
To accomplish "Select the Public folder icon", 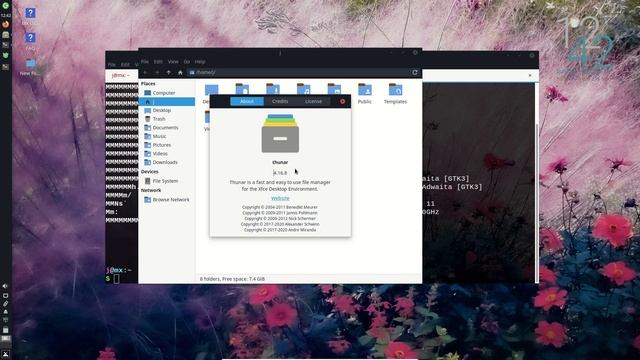I will [364, 90].
